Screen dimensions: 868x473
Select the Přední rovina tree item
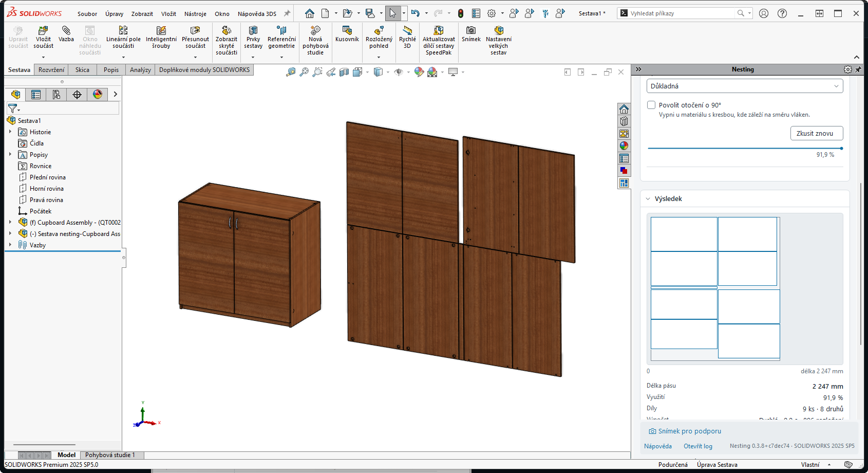tap(48, 177)
